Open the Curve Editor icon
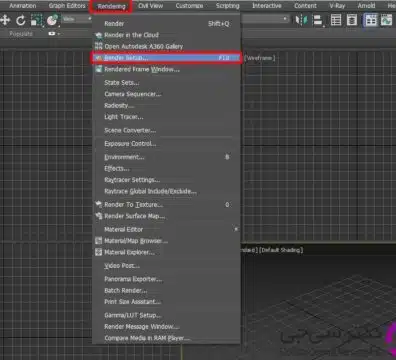This screenshot has height=360, width=396. [x=387, y=20]
